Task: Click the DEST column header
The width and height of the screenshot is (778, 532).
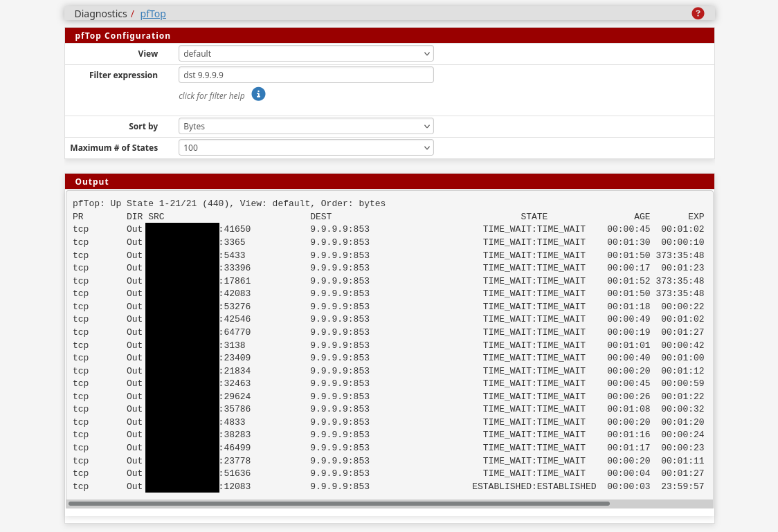Action: click(321, 217)
